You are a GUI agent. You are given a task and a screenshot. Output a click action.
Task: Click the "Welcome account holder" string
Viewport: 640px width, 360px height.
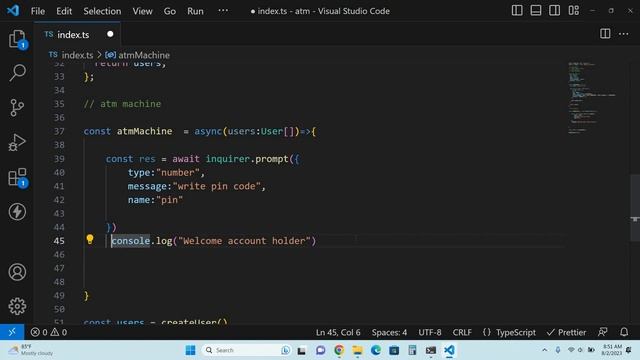click(244, 241)
